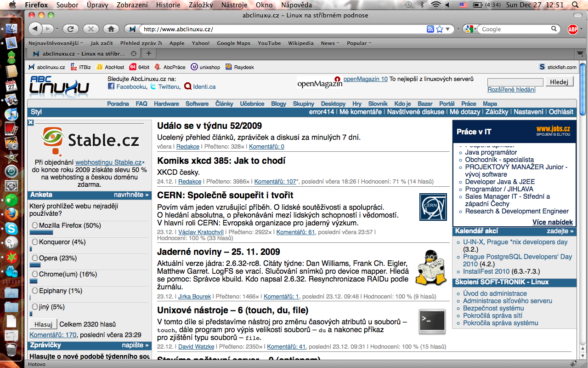588x368 pixels.
Task: Open the Wikipedia bookmark
Action: point(301,43)
